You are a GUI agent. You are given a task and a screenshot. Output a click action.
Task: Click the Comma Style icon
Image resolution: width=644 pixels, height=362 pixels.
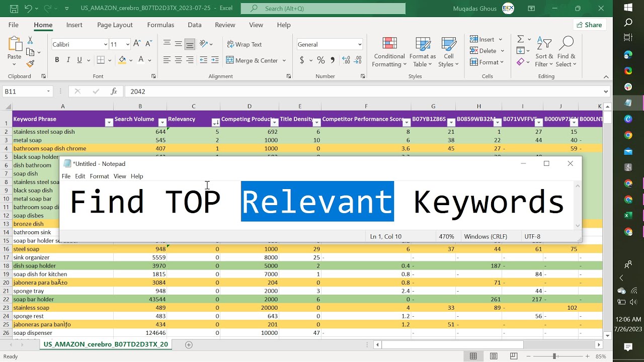[332, 60]
